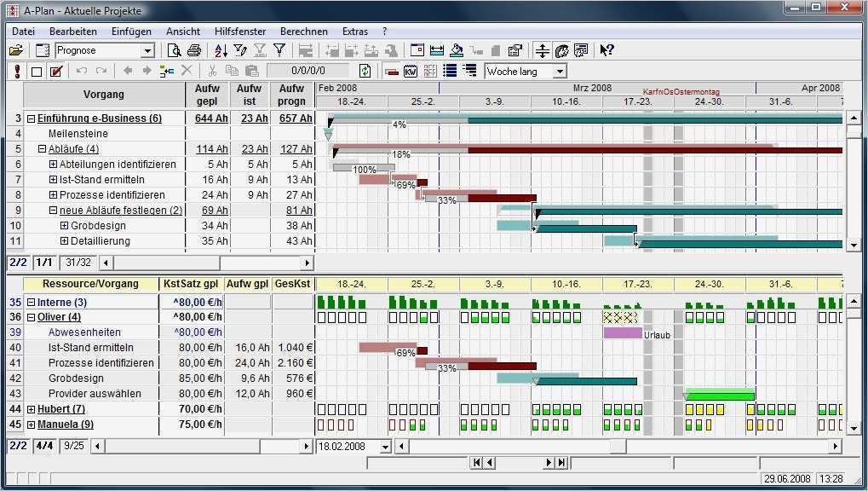868x491 pixels.
Task: Click the refresh/recalculate icon
Action: (x=365, y=71)
